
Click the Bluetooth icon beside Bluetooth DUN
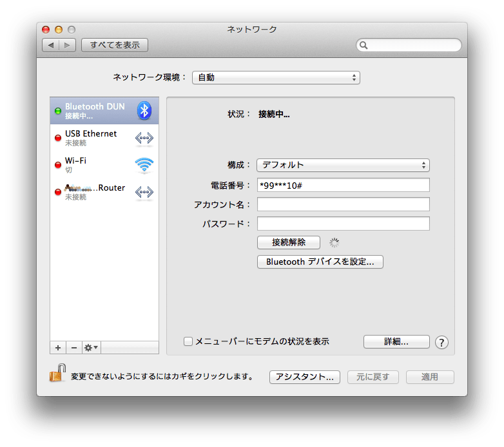tap(144, 111)
